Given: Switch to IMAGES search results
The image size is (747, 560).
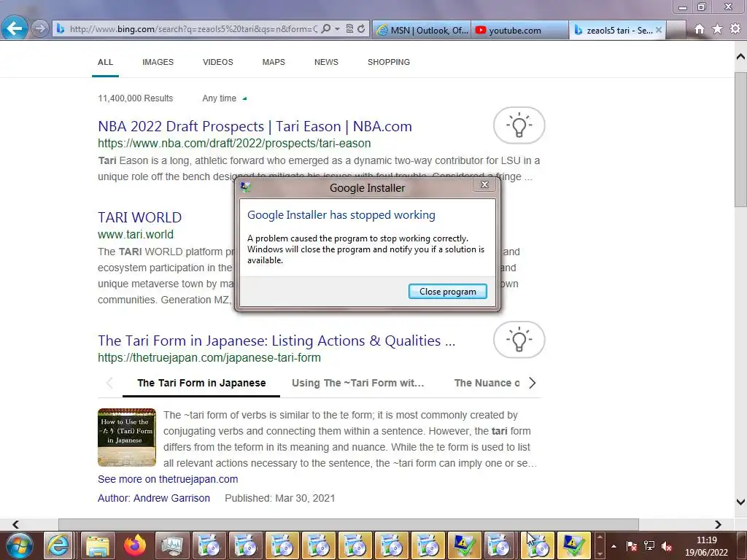Looking at the screenshot, I should pyautogui.click(x=158, y=63).
